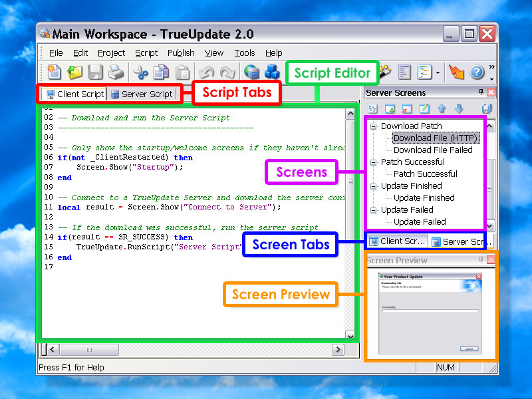The image size is (532, 399).
Task: Open the dropdown arrow beside the outline icon
Action: (x=438, y=72)
